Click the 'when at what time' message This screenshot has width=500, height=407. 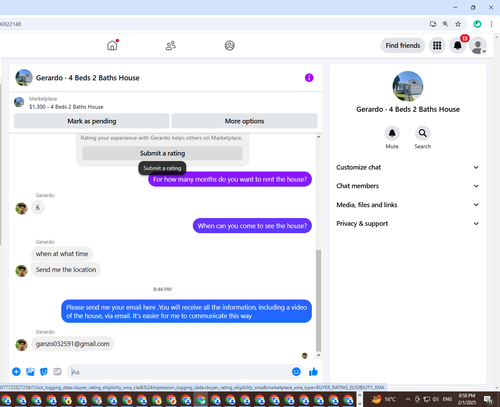(62, 254)
